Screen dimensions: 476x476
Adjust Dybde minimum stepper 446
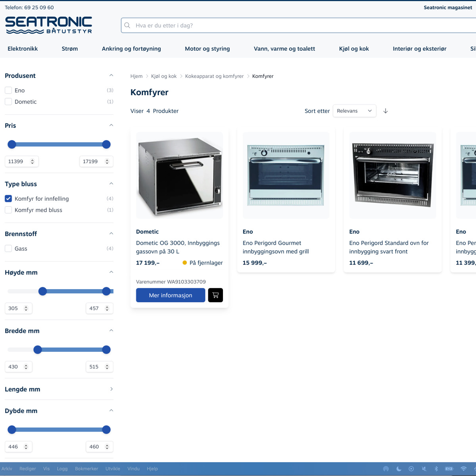point(26,447)
